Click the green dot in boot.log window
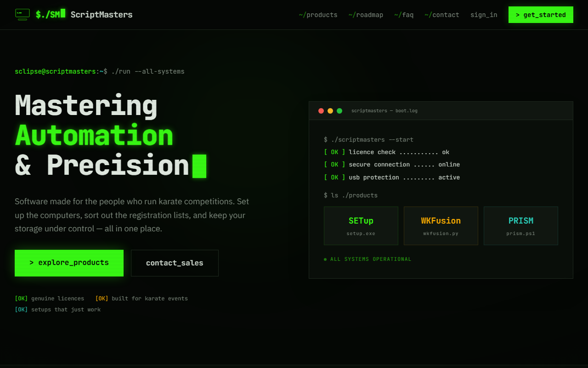Screen dimensions: 588x368 point(339,111)
